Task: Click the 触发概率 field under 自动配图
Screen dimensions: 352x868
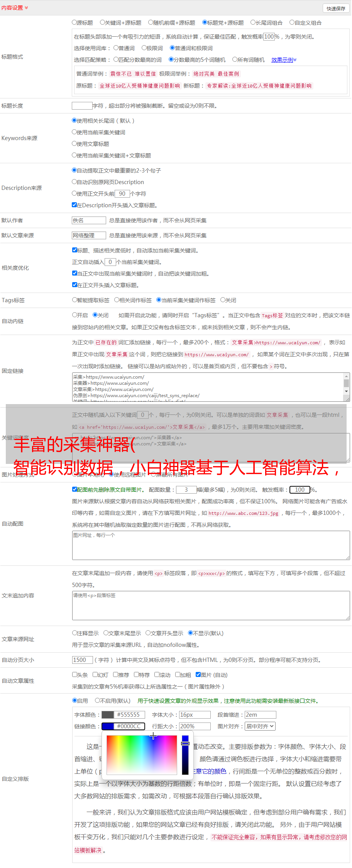Action: [x=300, y=490]
